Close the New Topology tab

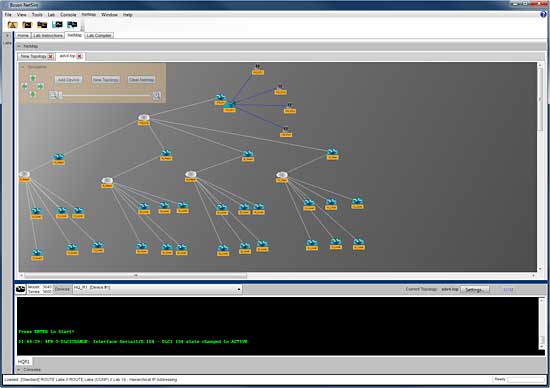(51, 56)
